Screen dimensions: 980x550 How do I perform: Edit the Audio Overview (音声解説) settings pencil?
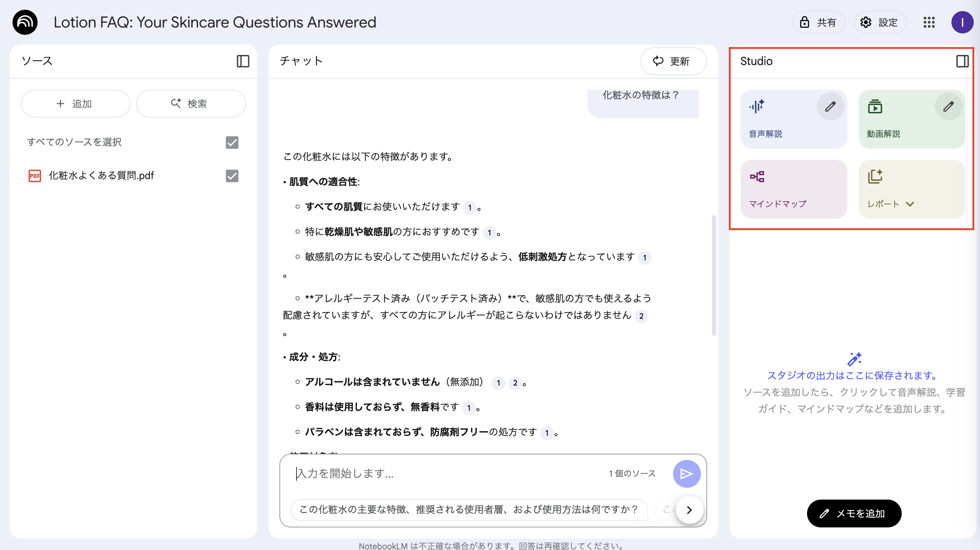[830, 106]
